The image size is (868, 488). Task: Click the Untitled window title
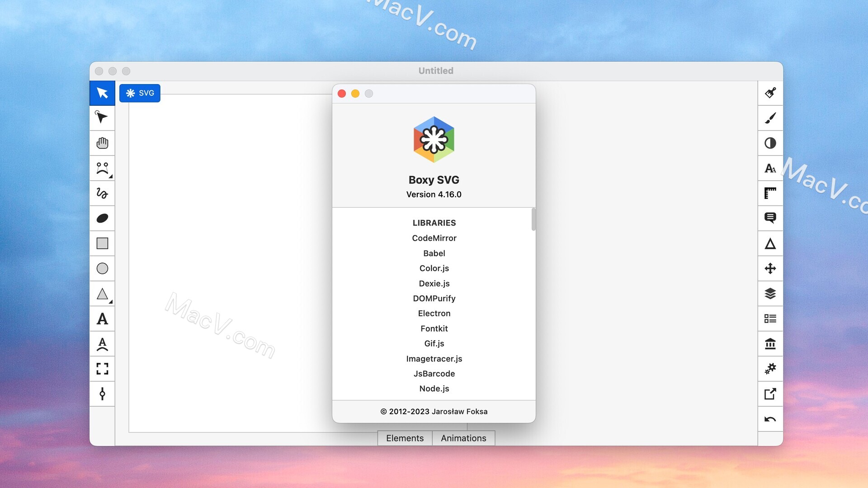436,71
